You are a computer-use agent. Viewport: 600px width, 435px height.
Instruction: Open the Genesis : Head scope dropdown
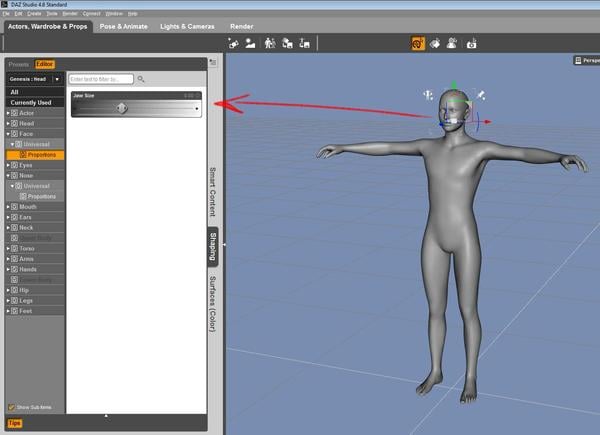[x=57, y=79]
